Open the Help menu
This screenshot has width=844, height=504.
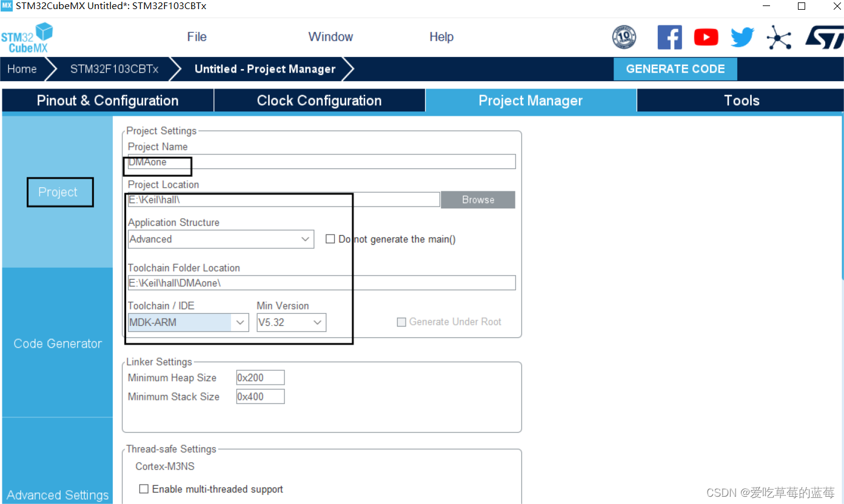pos(441,37)
